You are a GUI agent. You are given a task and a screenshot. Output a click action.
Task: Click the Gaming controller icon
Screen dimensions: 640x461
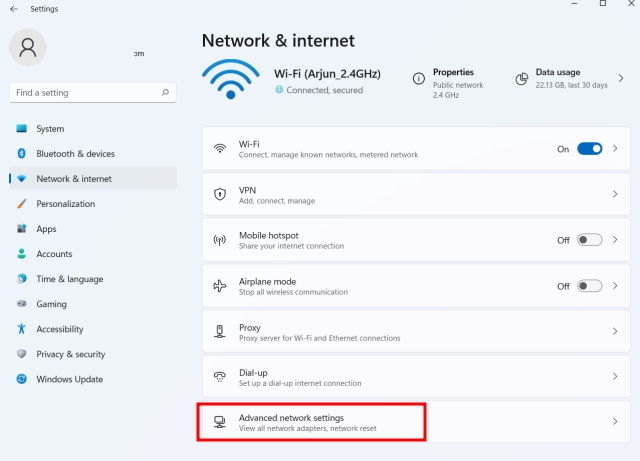pyautogui.click(x=22, y=304)
